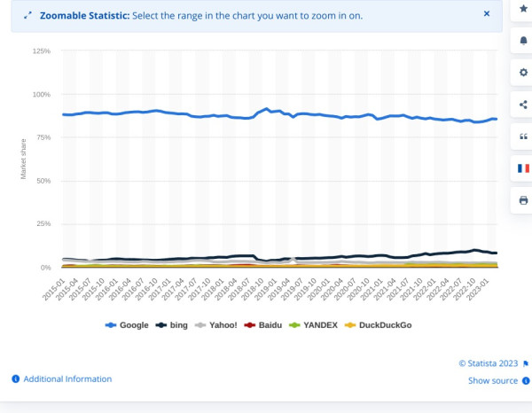Screen dimensions: 532x413
Task: Open the bell notification alert icon
Action: (523, 41)
